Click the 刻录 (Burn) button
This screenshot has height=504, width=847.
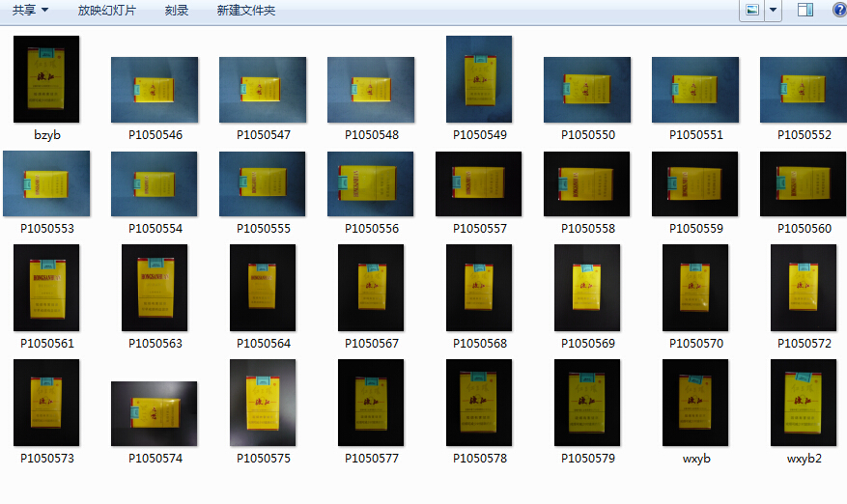[x=176, y=11]
